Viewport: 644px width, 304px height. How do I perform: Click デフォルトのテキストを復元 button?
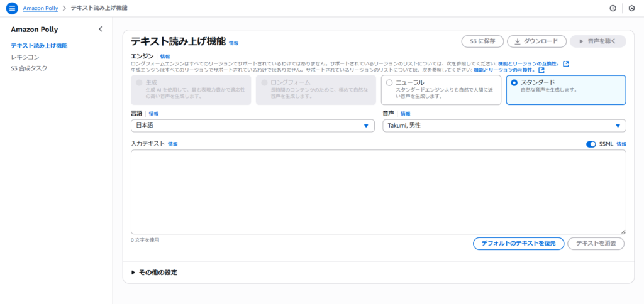coord(519,243)
